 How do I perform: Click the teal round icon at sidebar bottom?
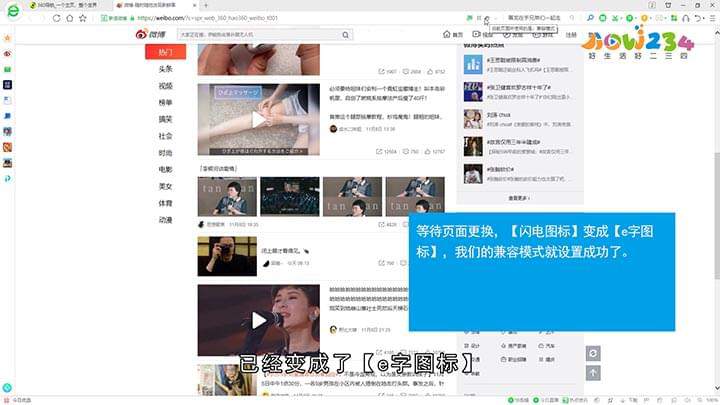point(7,388)
